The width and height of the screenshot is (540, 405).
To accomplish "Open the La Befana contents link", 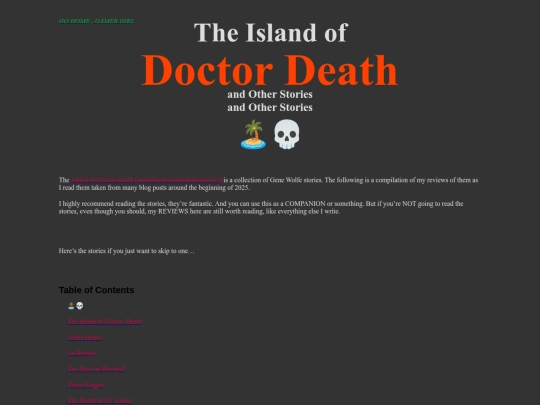I will 81,353.
